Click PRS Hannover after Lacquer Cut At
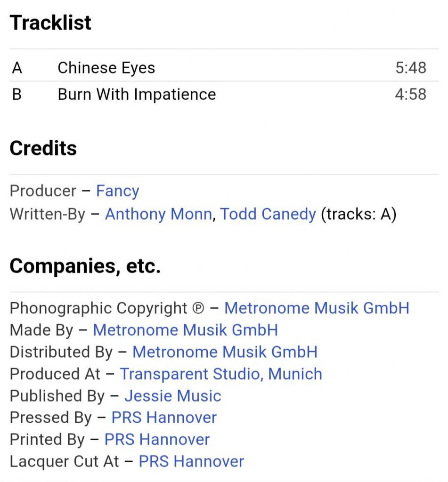This screenshot has width=448, height=482. [191, 461]
